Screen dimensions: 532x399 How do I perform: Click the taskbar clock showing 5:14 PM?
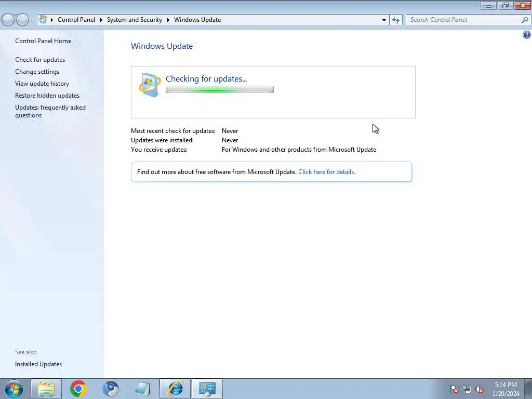click(506, 389)
